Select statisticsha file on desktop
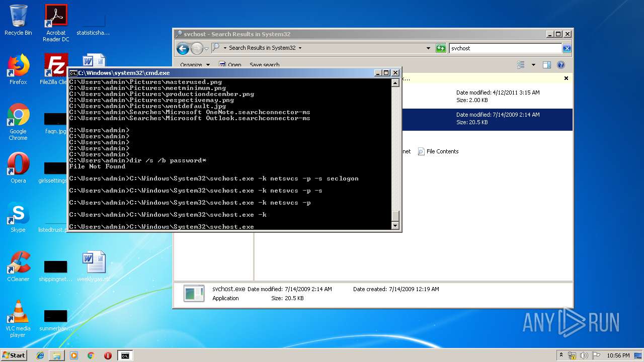644x362 pixels. tap(93, 24)
